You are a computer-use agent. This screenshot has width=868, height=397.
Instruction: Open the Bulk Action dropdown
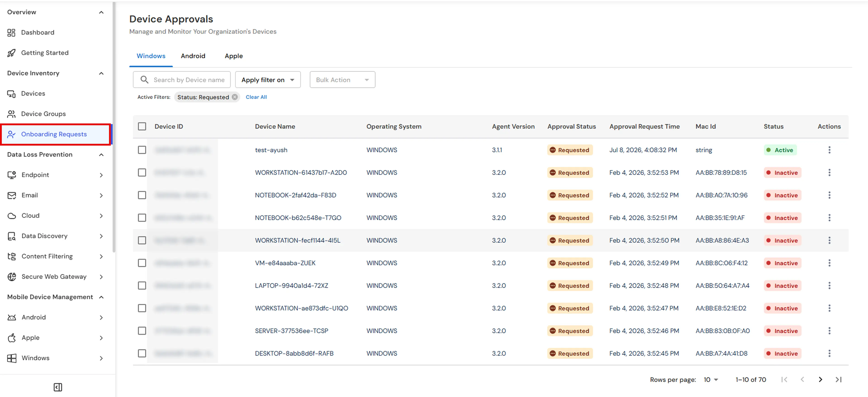[x=342, y=80]
